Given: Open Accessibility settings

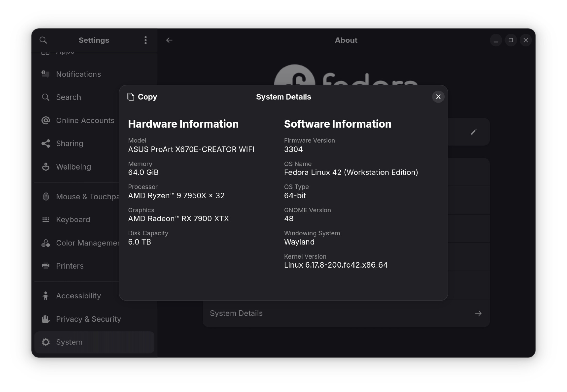Looking at the screenshot, I should (x=78, y=296).
